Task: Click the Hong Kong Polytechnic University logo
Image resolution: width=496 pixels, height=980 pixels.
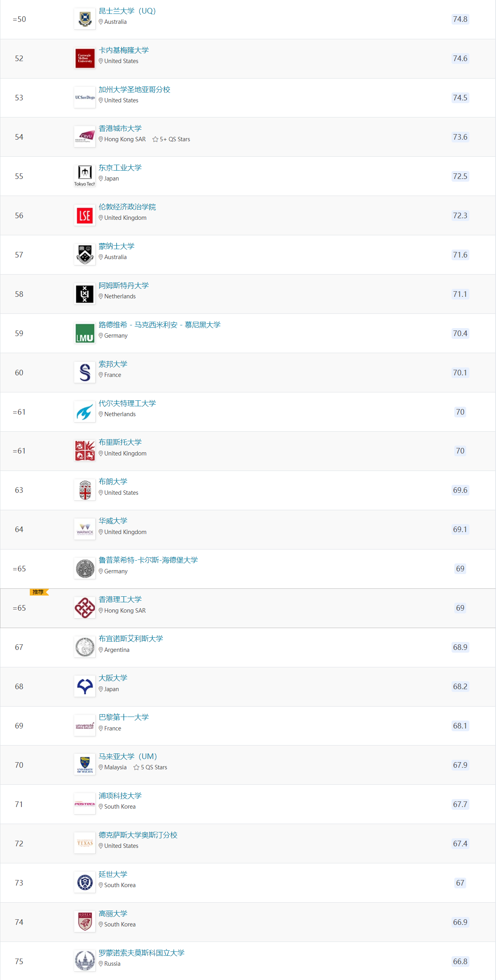Action: [85, 608]
